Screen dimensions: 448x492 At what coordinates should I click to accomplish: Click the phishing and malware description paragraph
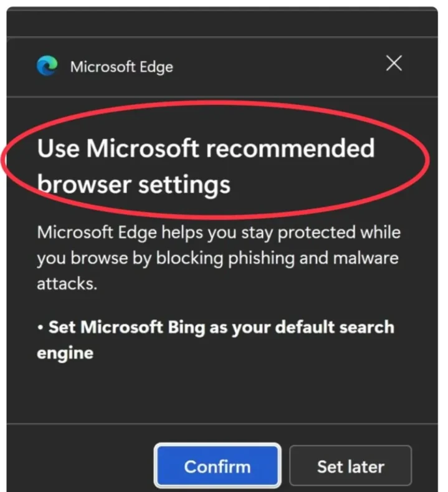(x=219, y=258)
